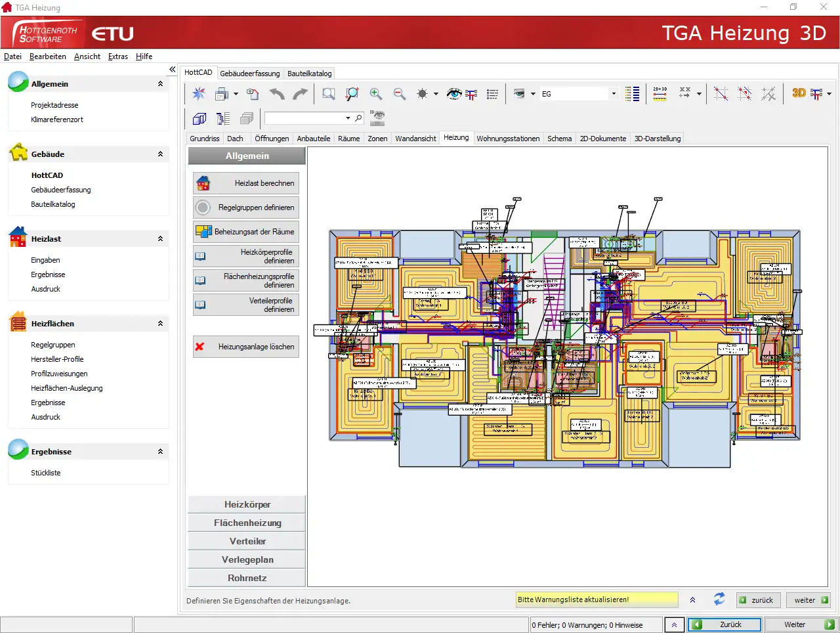Open the 3D view icon

click(x=799, y=93)
